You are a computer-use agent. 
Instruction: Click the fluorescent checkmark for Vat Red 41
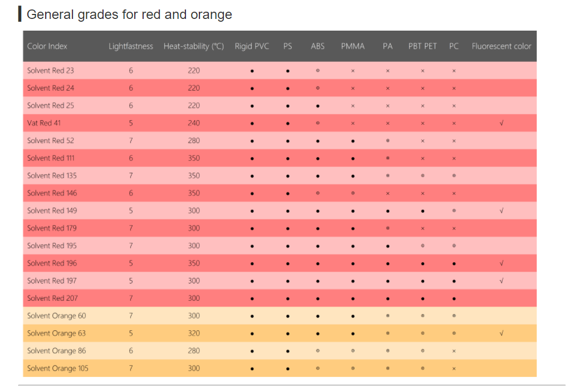[501, 123]
